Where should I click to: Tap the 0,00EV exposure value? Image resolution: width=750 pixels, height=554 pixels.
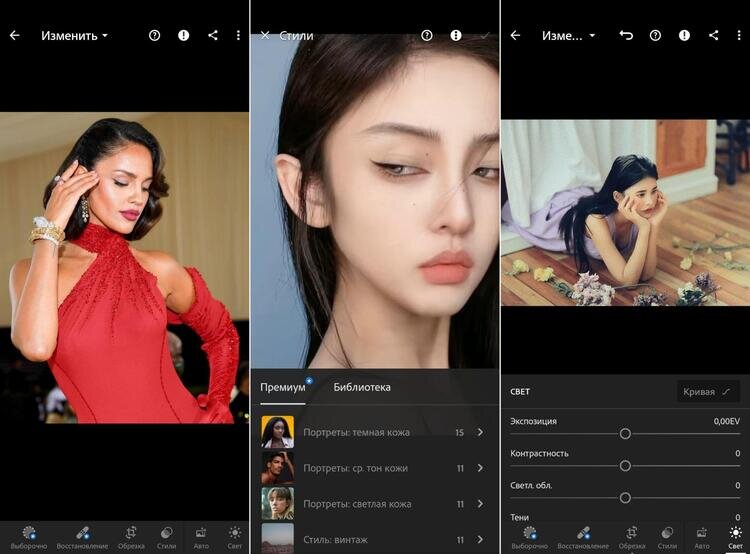coord(727,421)
